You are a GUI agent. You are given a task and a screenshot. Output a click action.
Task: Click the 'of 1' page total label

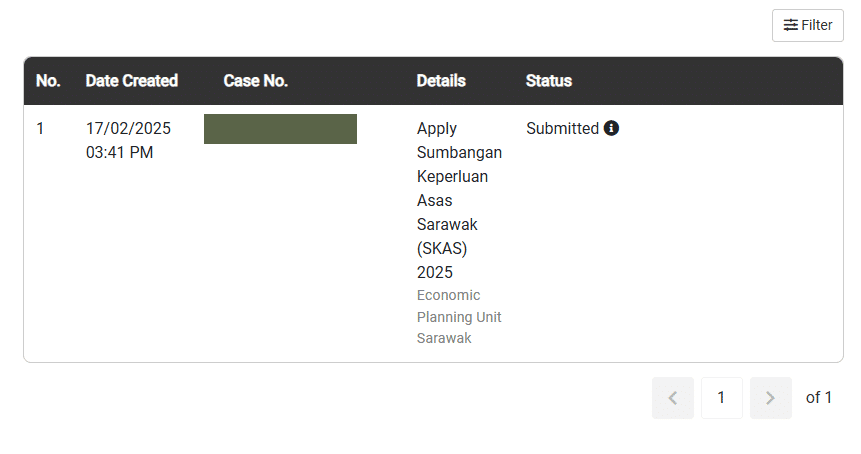(818, 398)
